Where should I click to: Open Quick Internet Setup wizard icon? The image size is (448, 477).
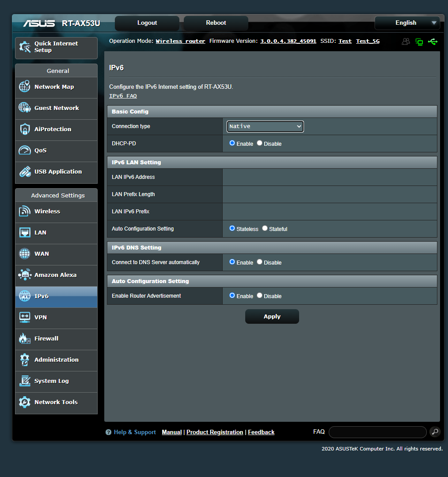(25, 47)
